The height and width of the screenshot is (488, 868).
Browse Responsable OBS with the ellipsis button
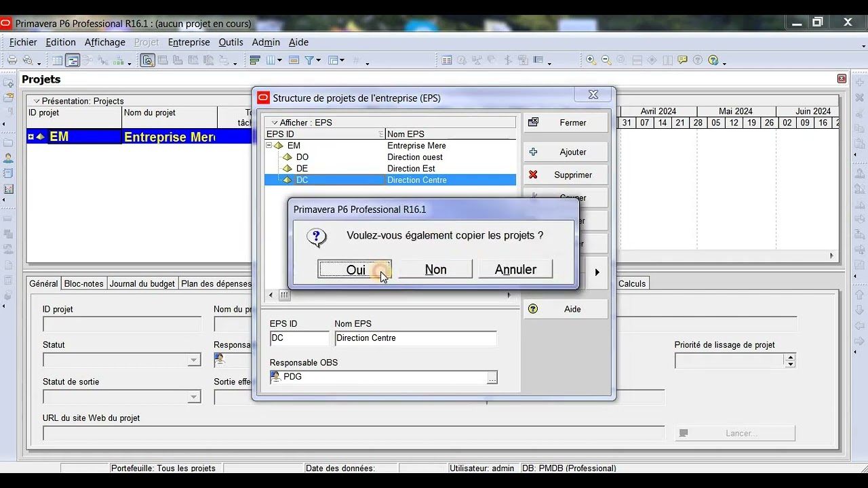coord(492,378)
